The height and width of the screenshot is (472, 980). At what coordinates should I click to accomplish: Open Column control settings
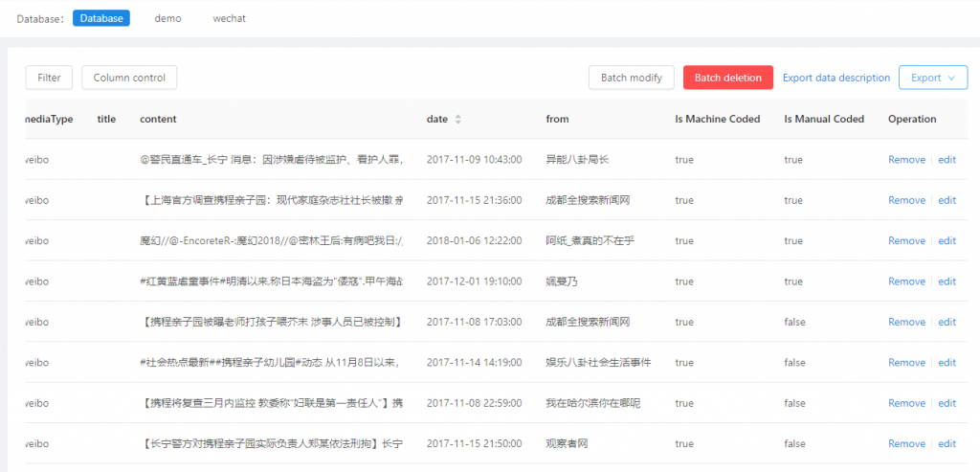(x=129, y=78)
